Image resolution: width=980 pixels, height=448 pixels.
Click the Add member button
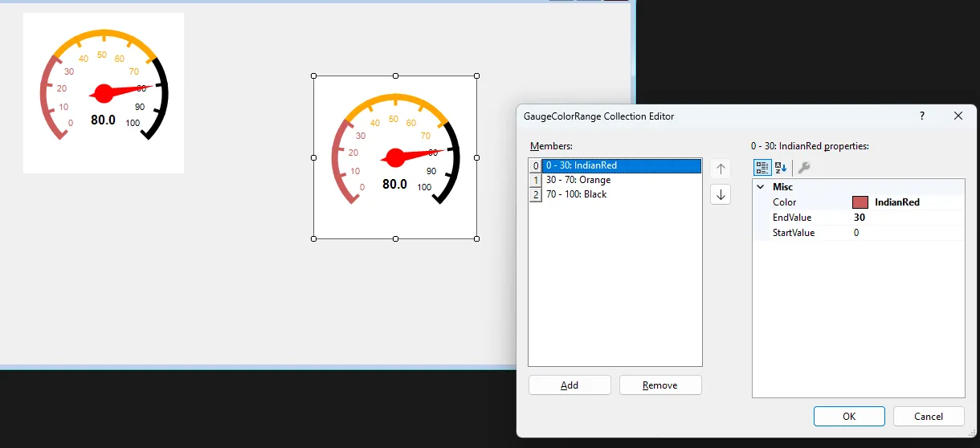(570, 385)
